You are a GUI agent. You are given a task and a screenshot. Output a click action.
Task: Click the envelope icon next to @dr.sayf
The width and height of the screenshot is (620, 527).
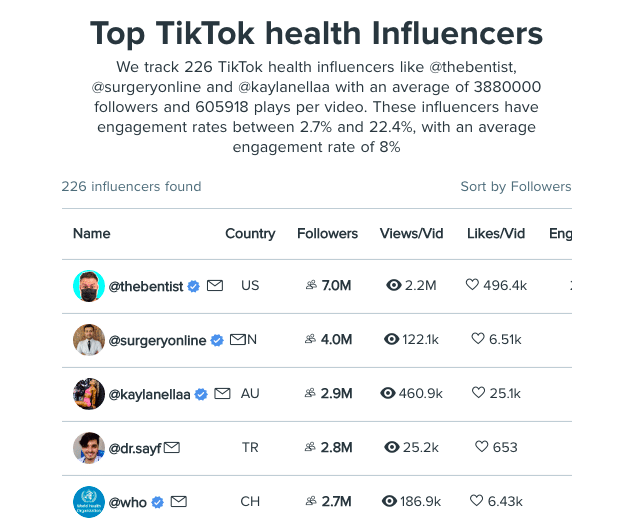172,448
